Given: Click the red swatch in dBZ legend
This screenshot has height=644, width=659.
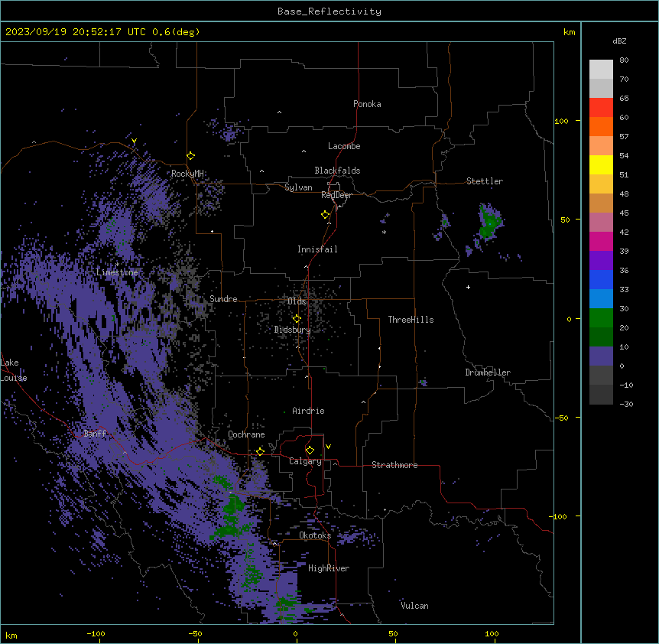Looking at the screenshot, I should 601,108.
